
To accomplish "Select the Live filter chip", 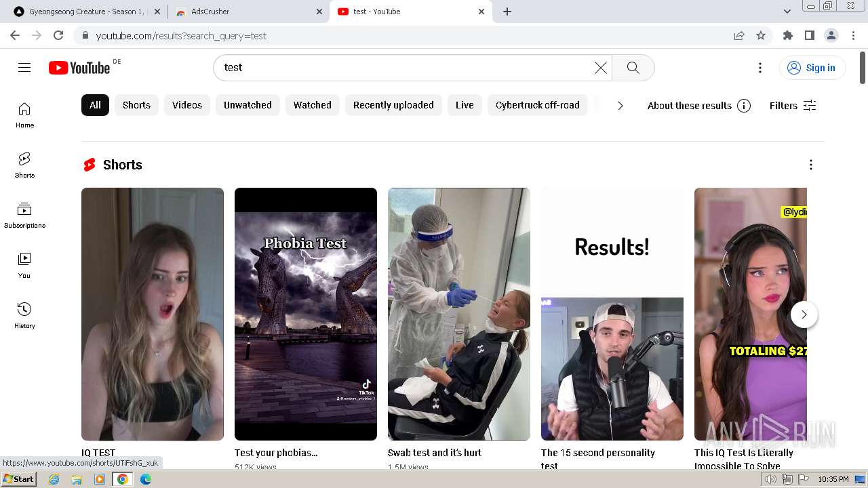I will click(465, 105).
